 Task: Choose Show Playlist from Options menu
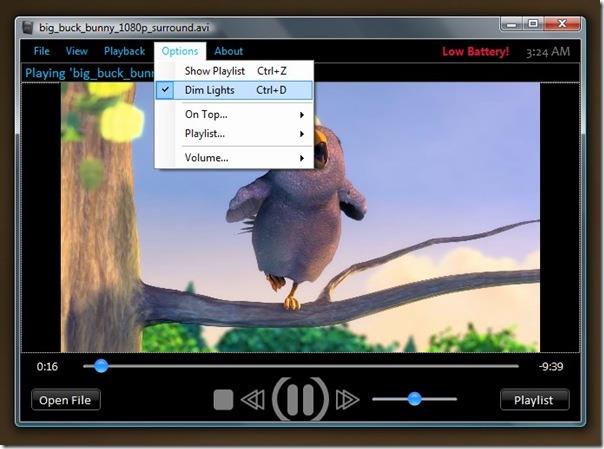pos(234,71)
